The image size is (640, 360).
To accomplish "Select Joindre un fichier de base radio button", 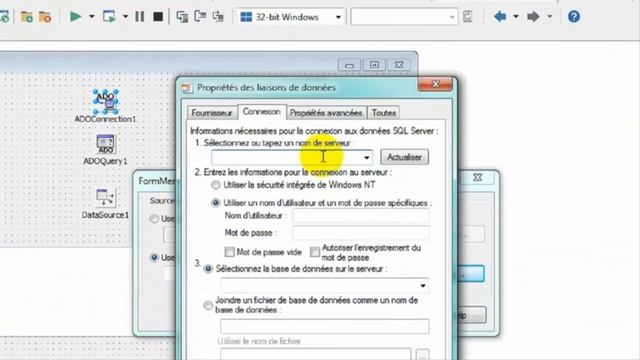I will [208, 305].
